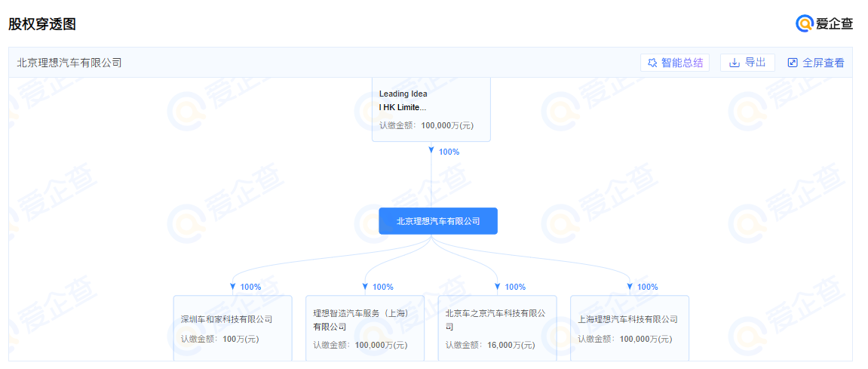This screenshot has height=369, width=868.
Task: Click 100% label above 上海理想汽车科技
Action: coord(647,287)
